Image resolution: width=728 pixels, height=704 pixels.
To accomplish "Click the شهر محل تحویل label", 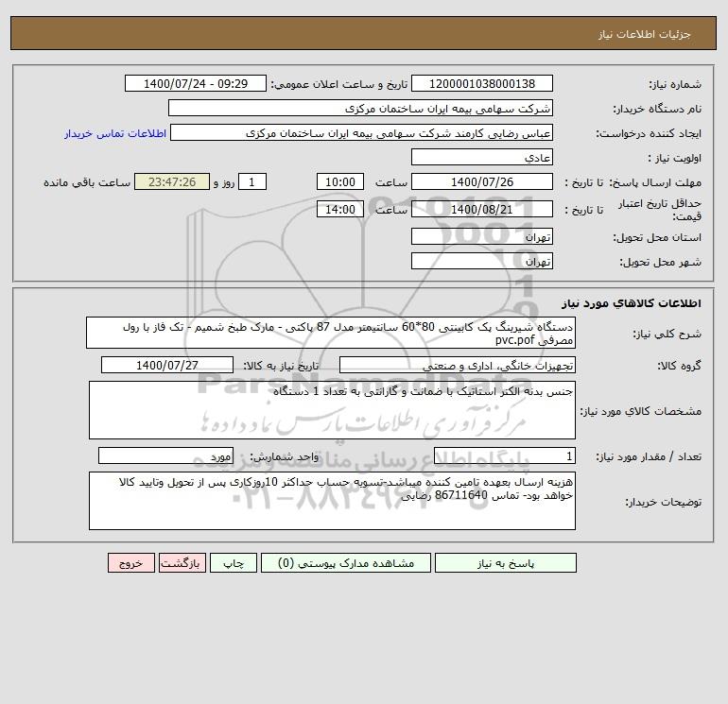I will (661, 262).
